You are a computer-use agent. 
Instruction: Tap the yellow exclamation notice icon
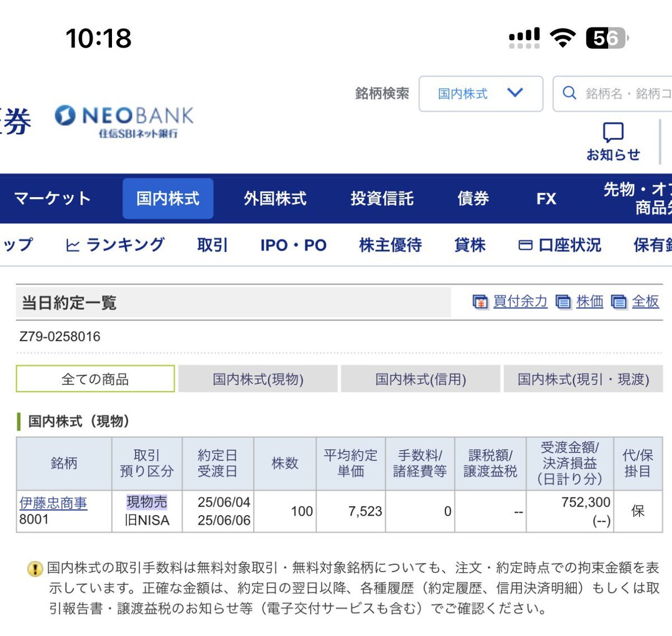[35, 569]
